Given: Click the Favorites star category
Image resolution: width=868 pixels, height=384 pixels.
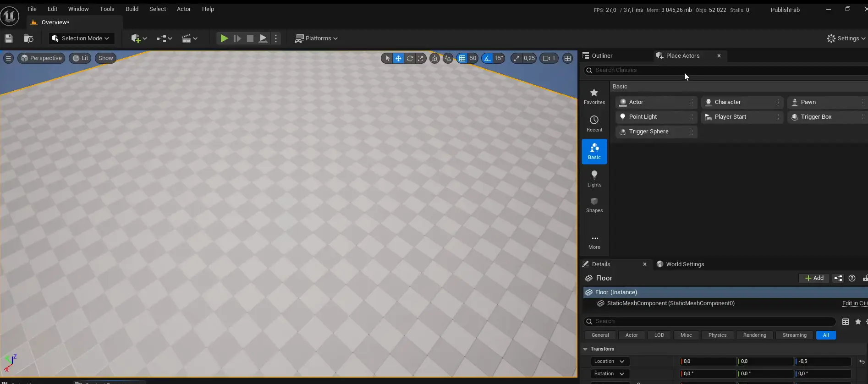Looking at the screenshot, I should click(x=594, y=96).
